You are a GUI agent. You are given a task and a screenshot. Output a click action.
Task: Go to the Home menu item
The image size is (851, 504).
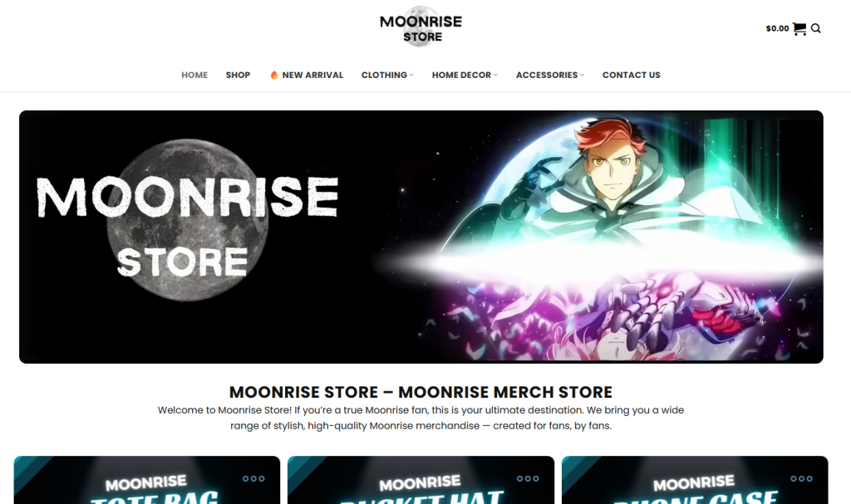pos(194,75)
